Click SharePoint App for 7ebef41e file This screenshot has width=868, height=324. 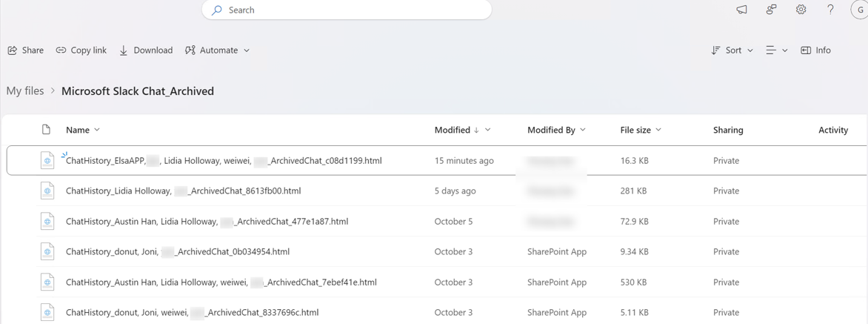point(557,282)
